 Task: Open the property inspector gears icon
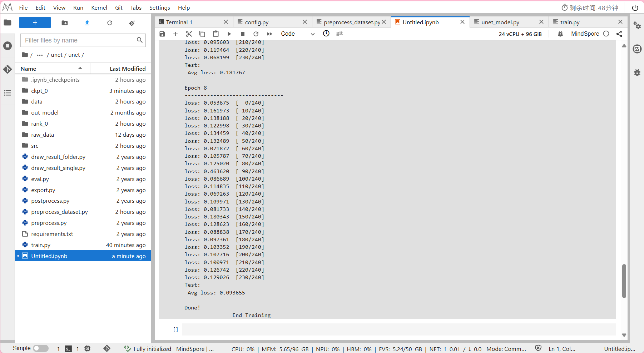(x=637, y=25)
